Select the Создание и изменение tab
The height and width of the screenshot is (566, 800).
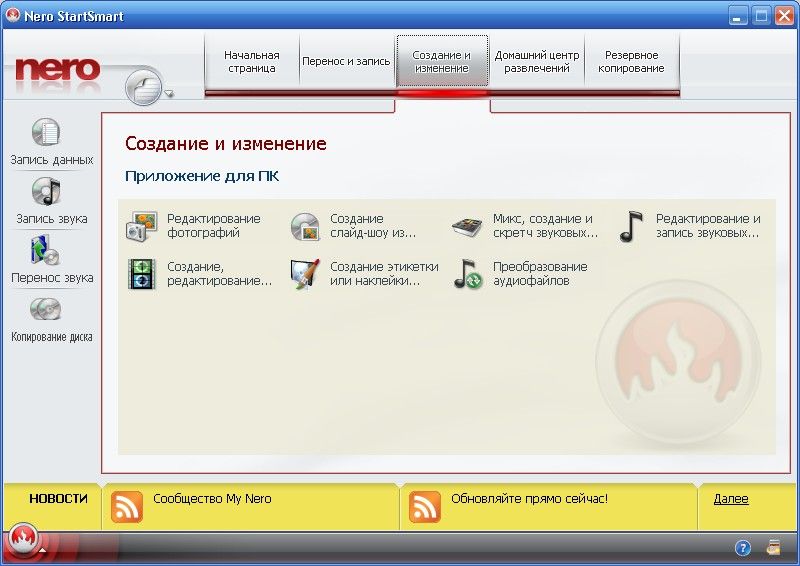[442, 61]
